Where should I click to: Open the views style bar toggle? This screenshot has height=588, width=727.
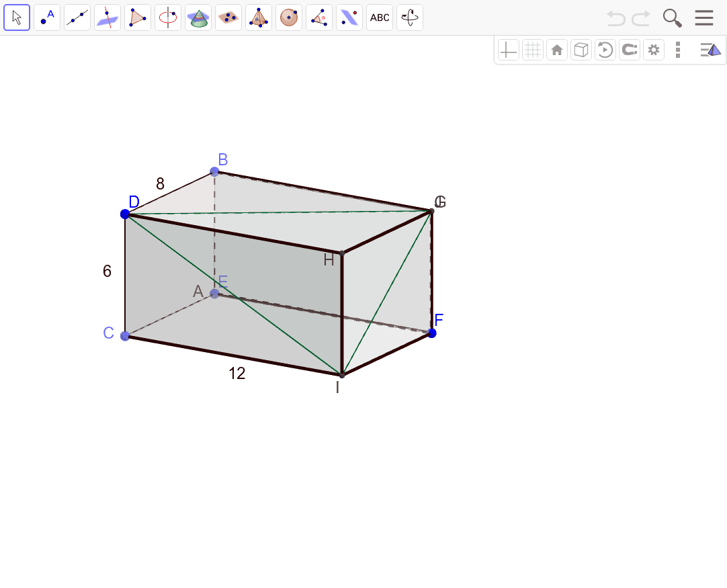coord(710,50)
